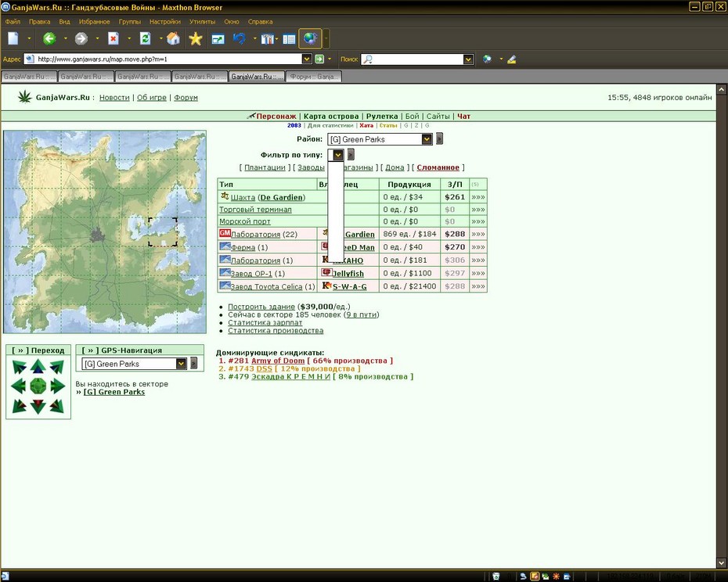Viewport: 728px width, 582px height.
Task: Open the Фильтр по типу dropdown
Action: point(337,155)
